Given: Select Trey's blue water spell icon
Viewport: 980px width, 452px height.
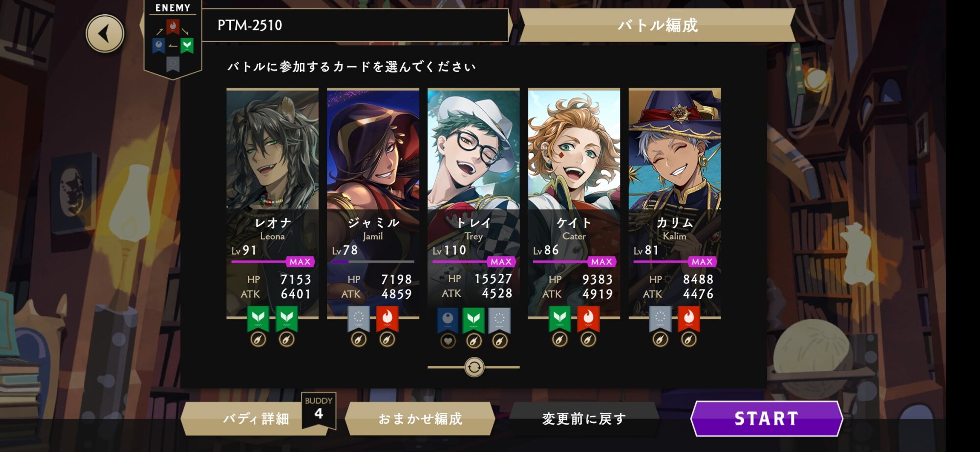Looking at the screenshot, I should (447, 320).
